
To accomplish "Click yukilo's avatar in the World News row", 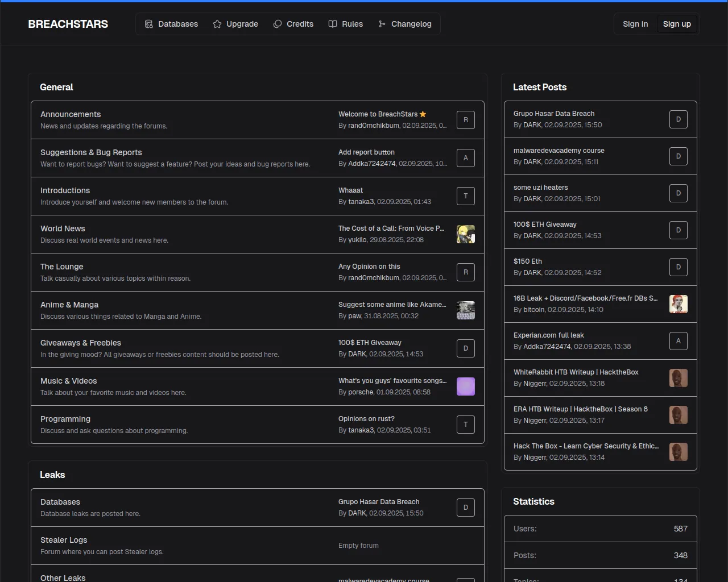I will pos(465,234).
